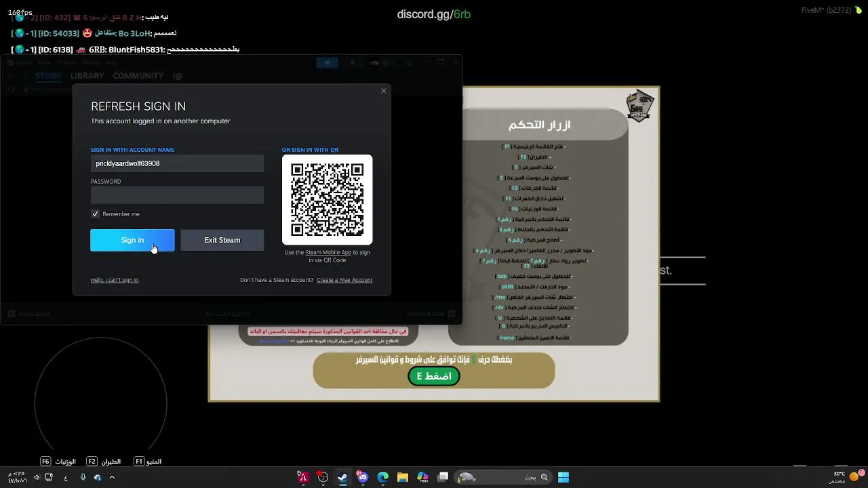The image size is (868, 488).
Task: Open the Friends menu in Steam
Action: pyautogui.click(x=66, y=62)
